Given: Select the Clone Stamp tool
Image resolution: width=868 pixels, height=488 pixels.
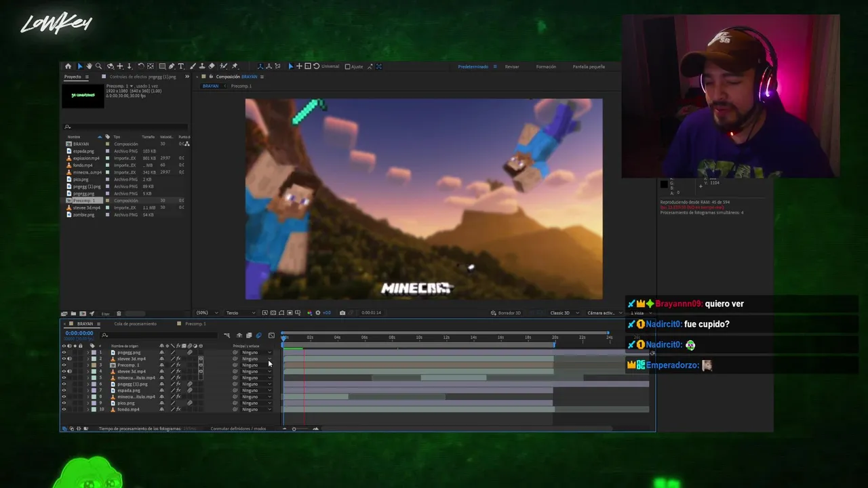Looking at the screenshot, I should [x=201, y=66].
